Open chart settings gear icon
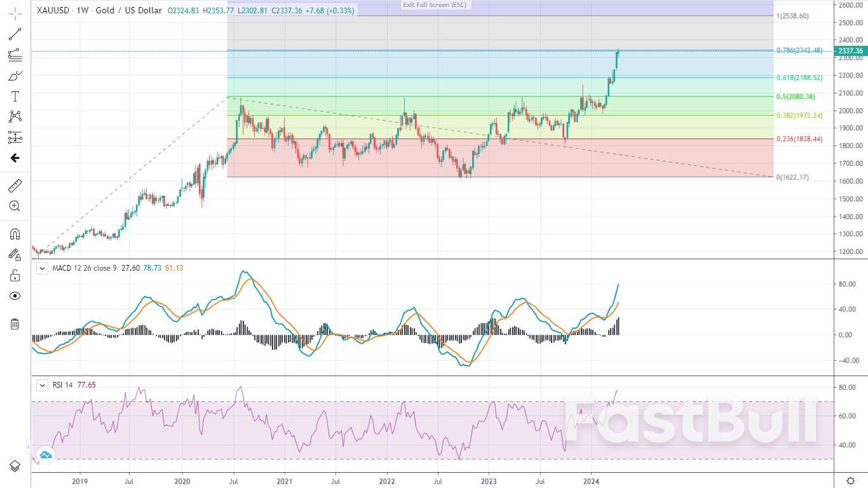The height and width of the screenshot is (488, 868). [851, 480]
